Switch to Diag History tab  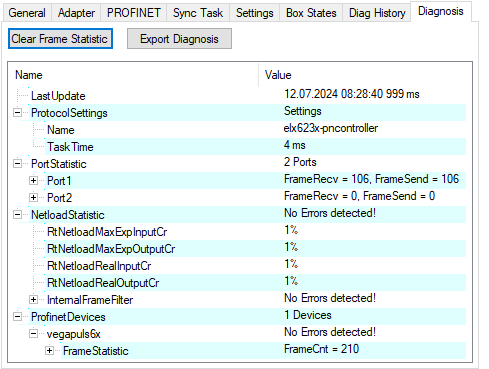[x=377, y=13]
